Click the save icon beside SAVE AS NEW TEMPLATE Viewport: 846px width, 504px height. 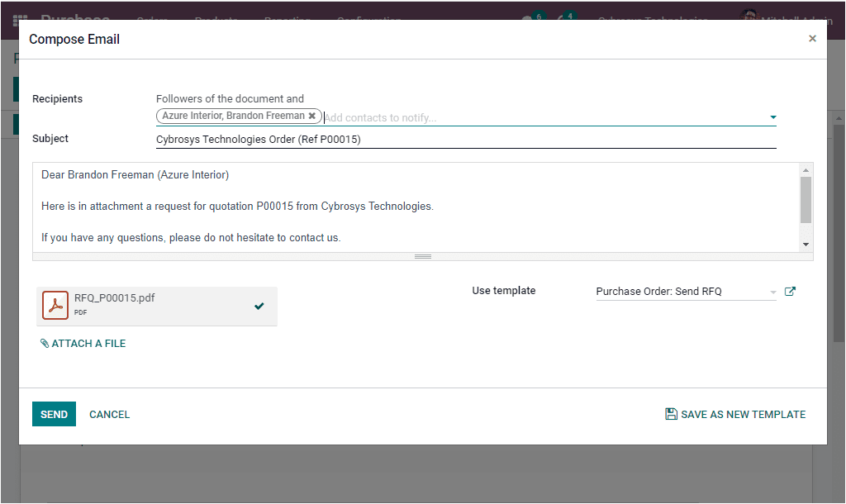pyautogui.click(x=671, y=414)
